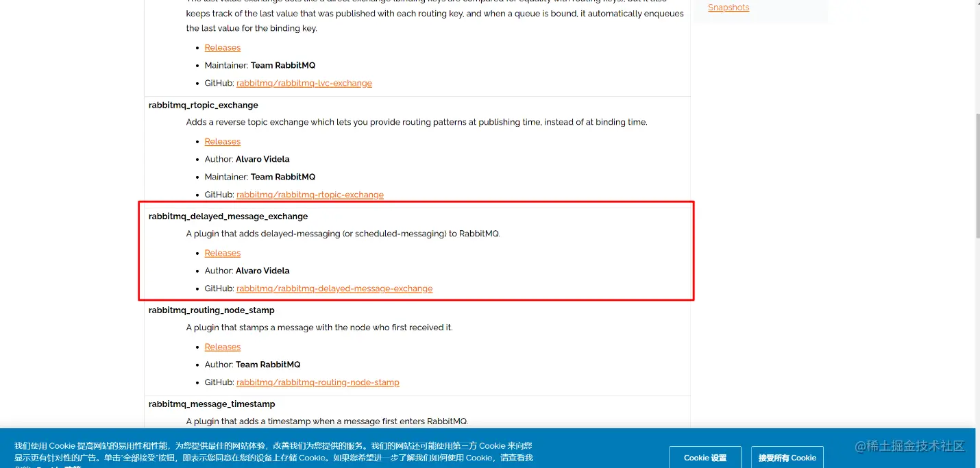Image resolution: width=980 pixels, height=468 pixels.
Task: Select the rabbitmq_rtopic_exchange heading
Action: click(204, 105)
